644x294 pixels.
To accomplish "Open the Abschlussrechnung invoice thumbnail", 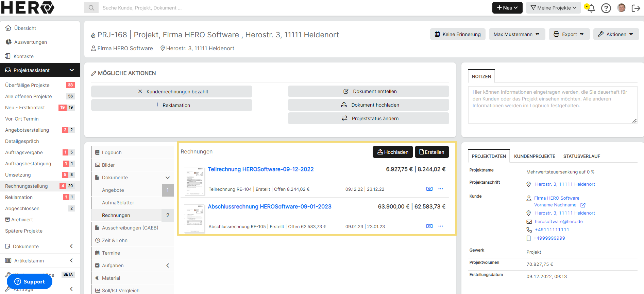I will point(194,218).
